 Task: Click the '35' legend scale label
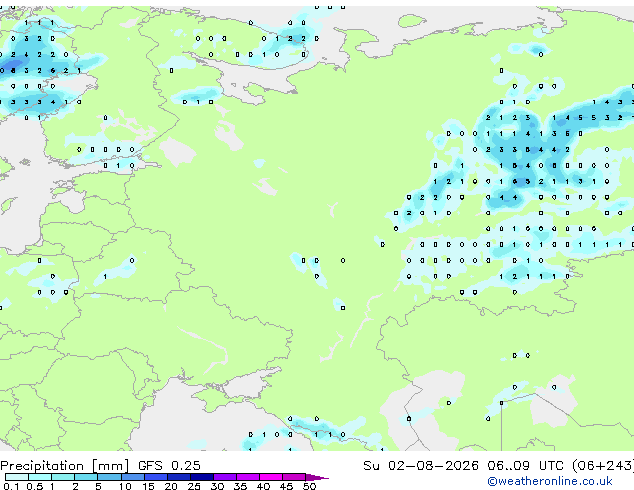pyautogui.click(x=240, y=486)
